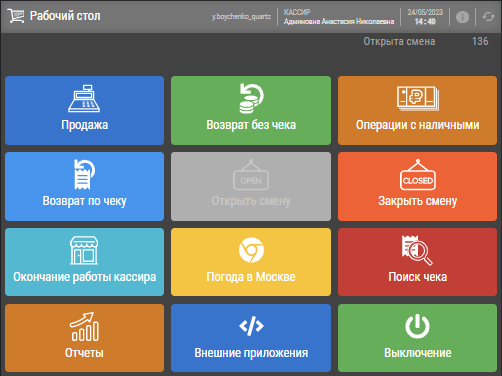Viewport: 502px width, 376px height.
Task: Click the disabled Открыть смену tile
Action: (x=251, y=186)
